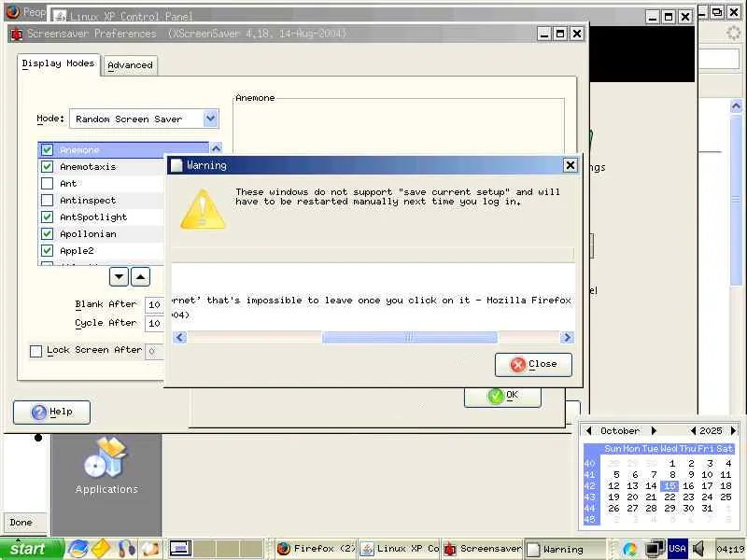Image resolution: width=747 pixels, height=560 pixels.
Task: Switch to Firefox (2) taskbar entry
Action: pyautogui.click(x=316, y=549)
